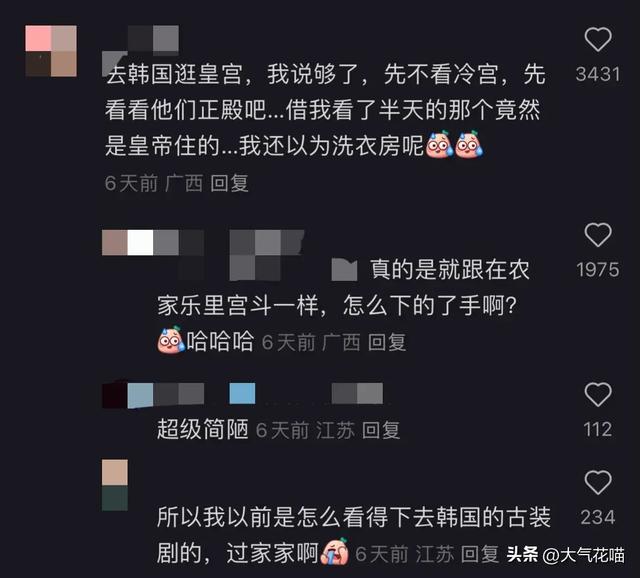Open username above 超级简陋

pyautogui.click(x=242, y=395)
